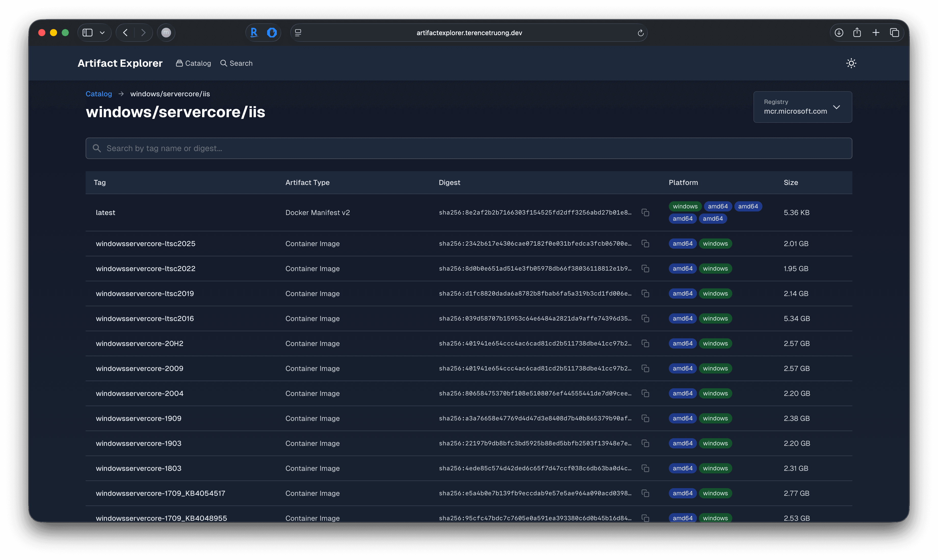
Task: Follow the Catalog breadcrumb link
Action: 99,94
